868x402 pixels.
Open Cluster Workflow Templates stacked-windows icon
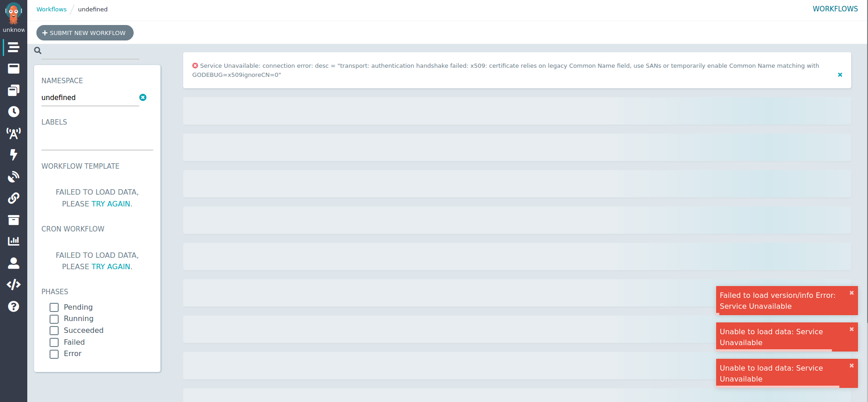pyautogui.click(x=14, y=90)
